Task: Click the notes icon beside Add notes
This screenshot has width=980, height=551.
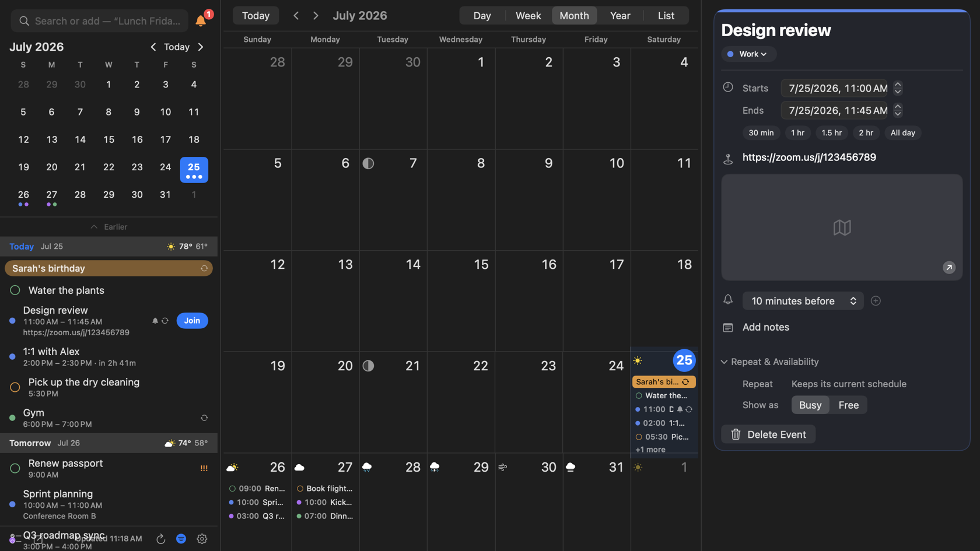Action: coord(728,328)
